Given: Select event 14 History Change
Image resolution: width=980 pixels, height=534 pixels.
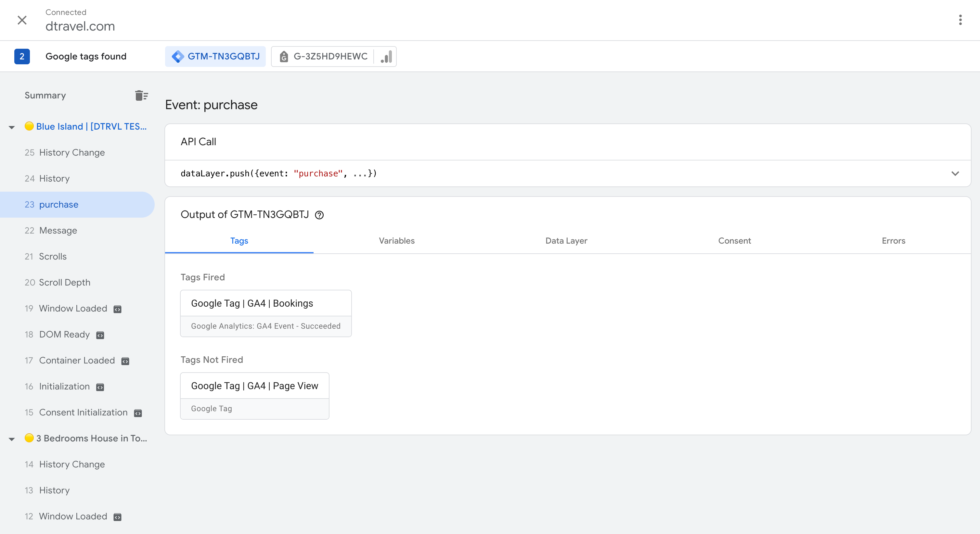Looking at the screenshot, I should point(77,464).
